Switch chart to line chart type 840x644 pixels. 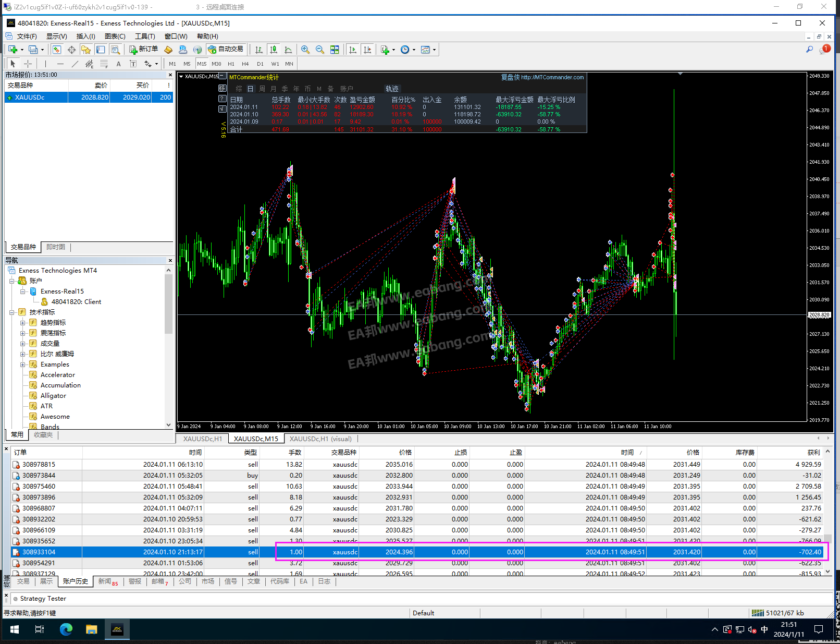(288, 50)
